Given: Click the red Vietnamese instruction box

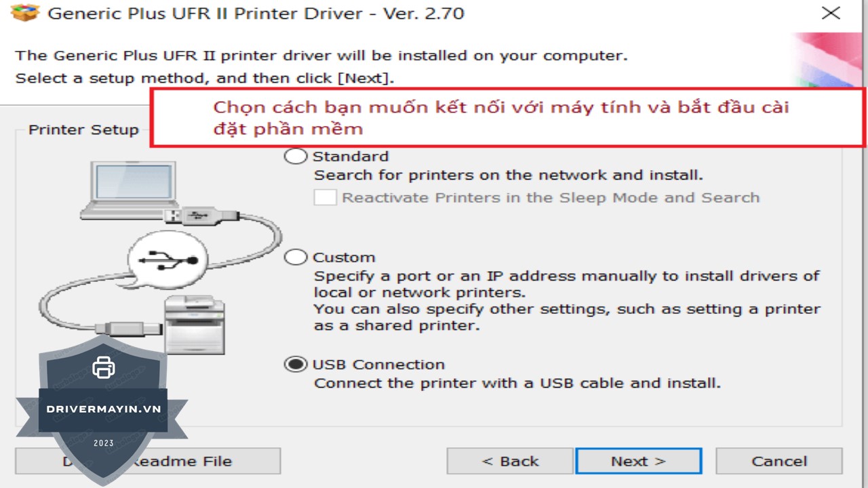Looking at the screenshot, I should click(x=507, y=117).
